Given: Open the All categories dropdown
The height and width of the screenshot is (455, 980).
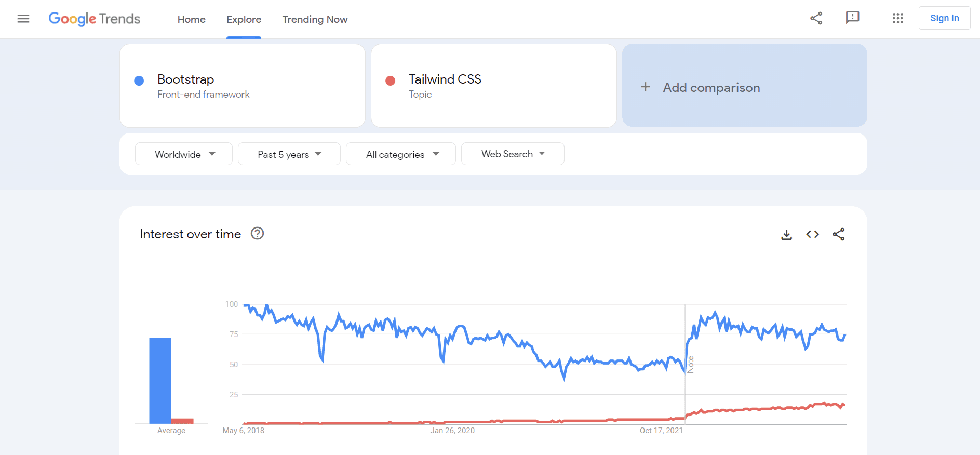Looking at the screenshot, I should point(400,154).
